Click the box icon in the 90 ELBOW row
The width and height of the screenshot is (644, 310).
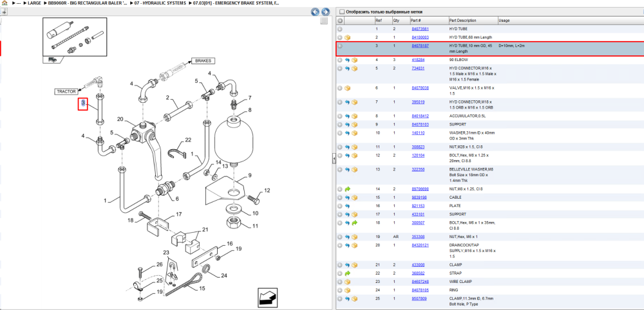pos(354,60)
